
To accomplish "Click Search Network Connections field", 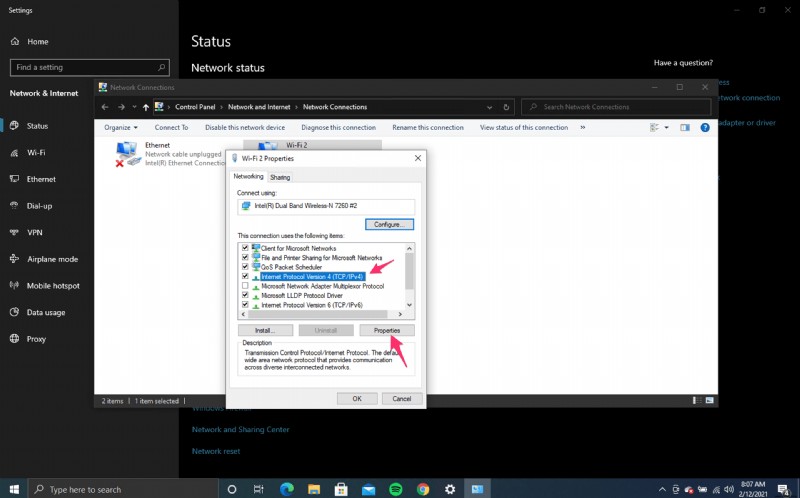I will click(616, 107).
